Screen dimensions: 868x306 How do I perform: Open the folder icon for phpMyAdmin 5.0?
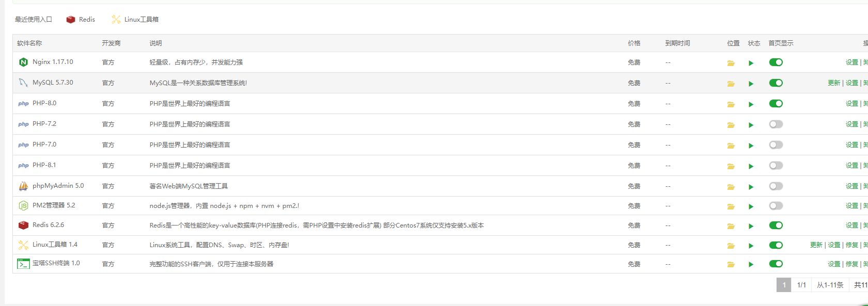point(731,187)
